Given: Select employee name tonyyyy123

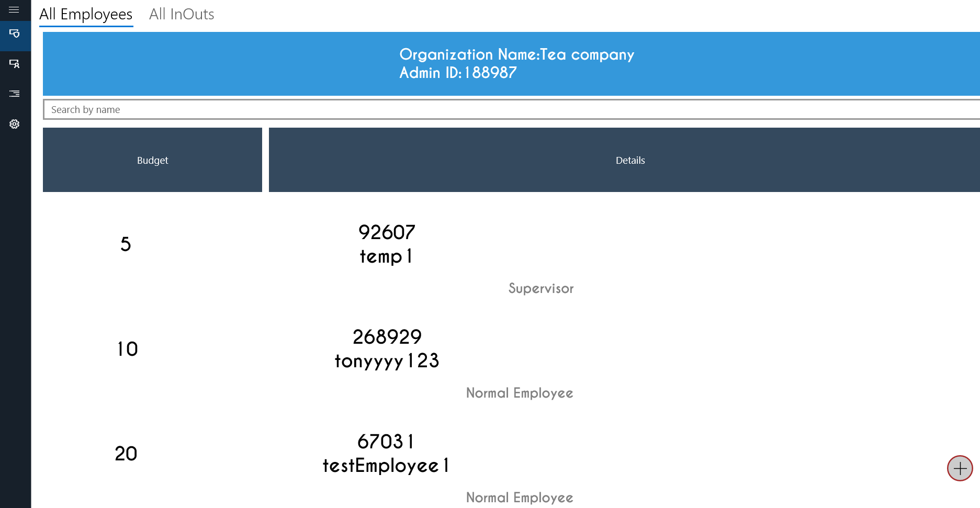Looking at the screenshot, I should pos(387,361).
